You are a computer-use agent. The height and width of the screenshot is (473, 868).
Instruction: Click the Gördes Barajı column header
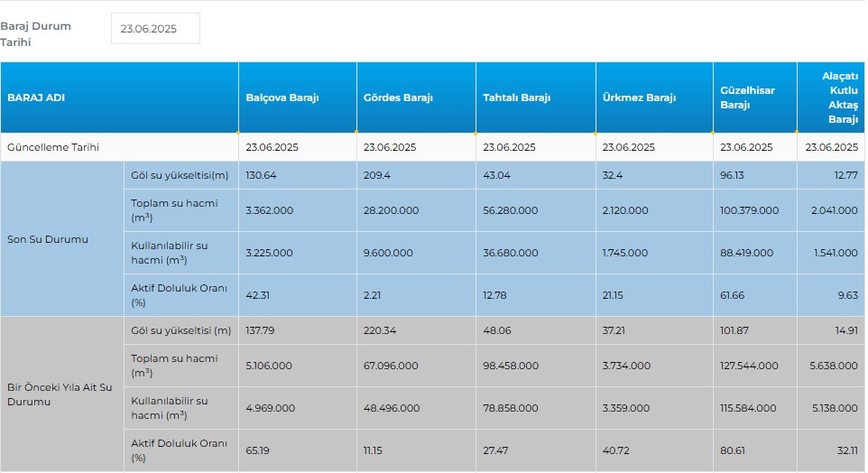pos(416,97)
